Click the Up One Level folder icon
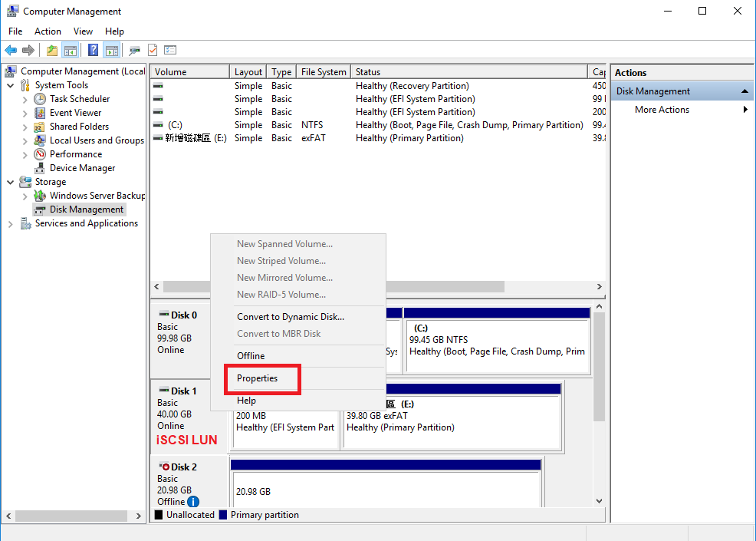The image size is (756, 541). [51, 51]
